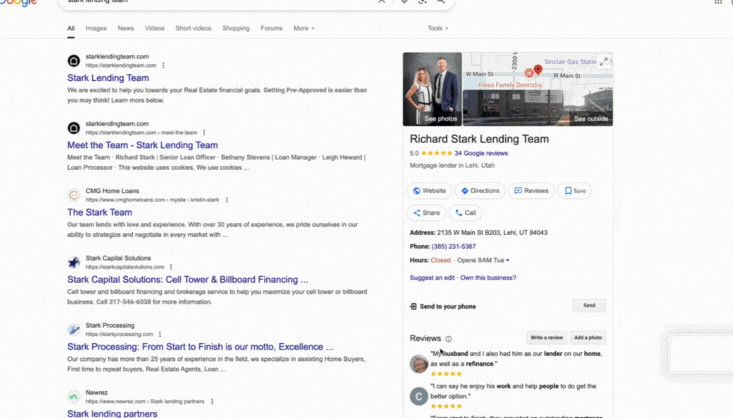The height and width of the screenshot is (418, 733).
Task: Click the Reviews info circle icon
Action: click(448, 339)
